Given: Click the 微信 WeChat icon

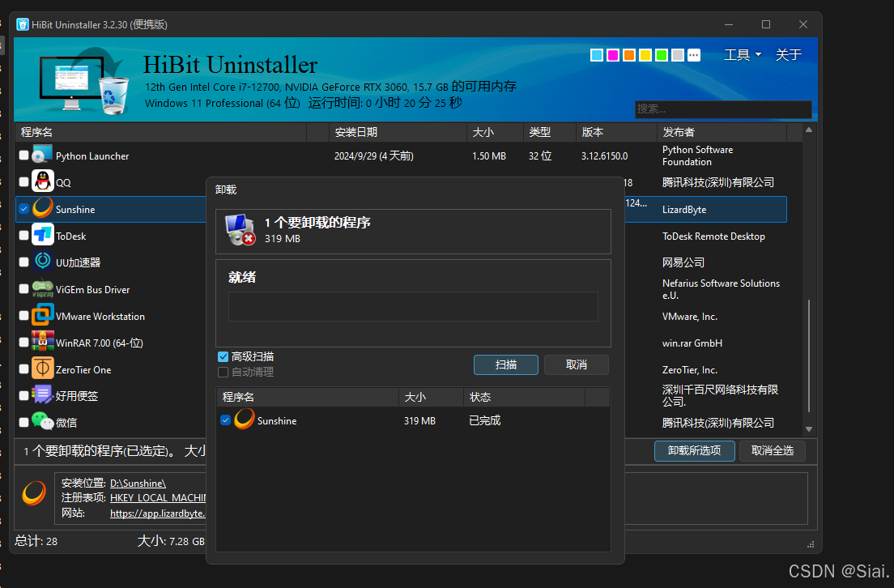Looking at the screenshot, I should pyautogui.click(x=42, y=422).
